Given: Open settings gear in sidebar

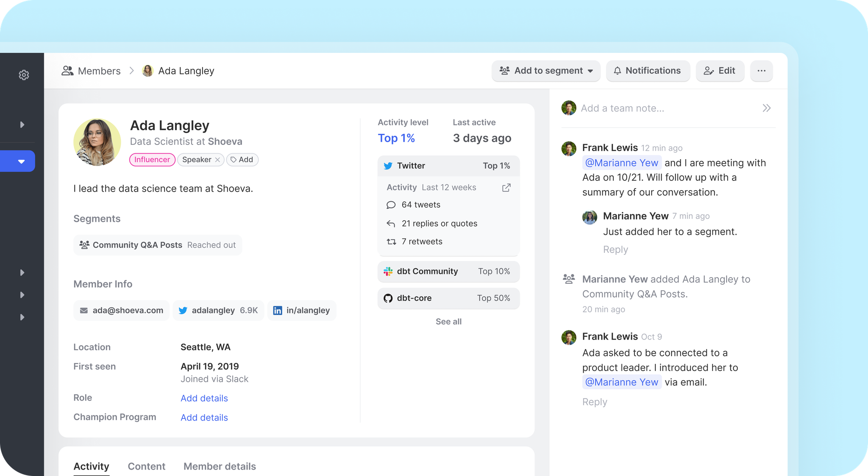Looking at the screenshot, I should [24, 75].
